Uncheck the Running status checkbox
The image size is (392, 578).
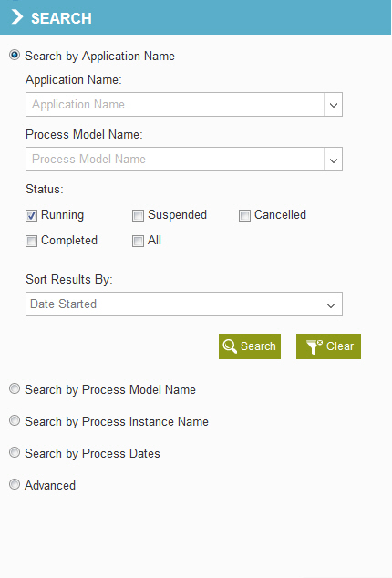tap(31, 215)
